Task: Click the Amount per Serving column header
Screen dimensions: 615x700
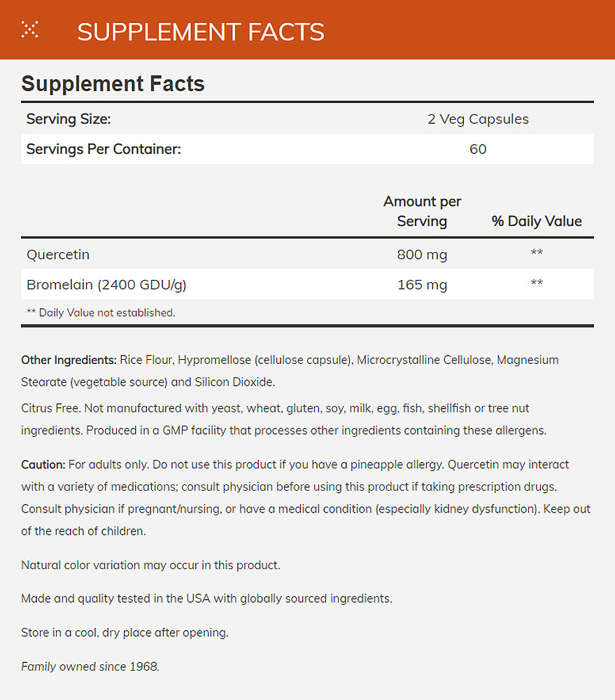Action: (422, 211)
